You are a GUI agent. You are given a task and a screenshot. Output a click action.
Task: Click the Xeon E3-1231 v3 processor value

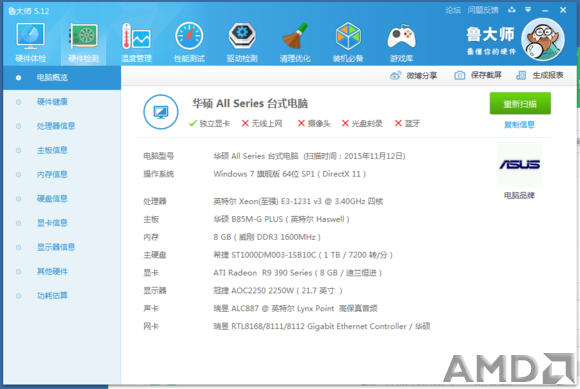tap(298, 202)
